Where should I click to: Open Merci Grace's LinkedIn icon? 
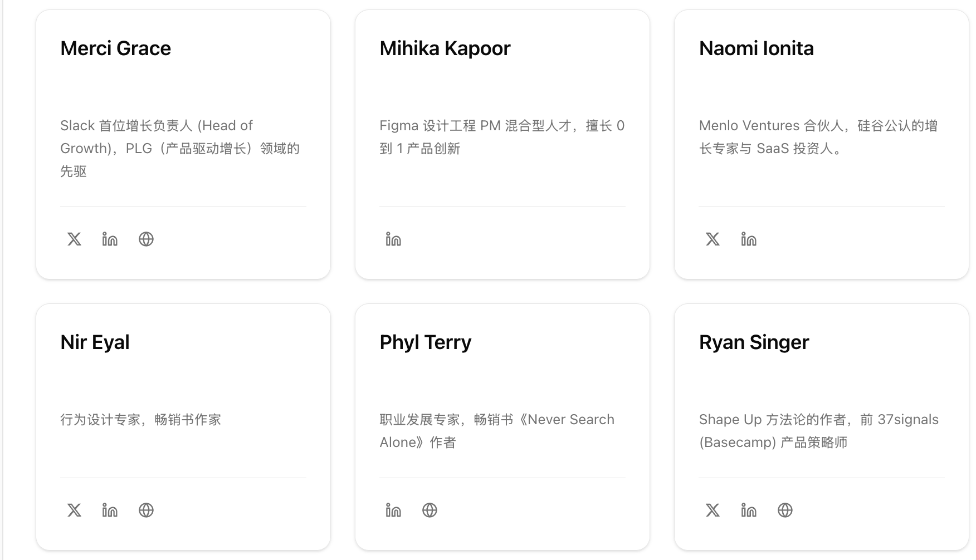(110, 239)
